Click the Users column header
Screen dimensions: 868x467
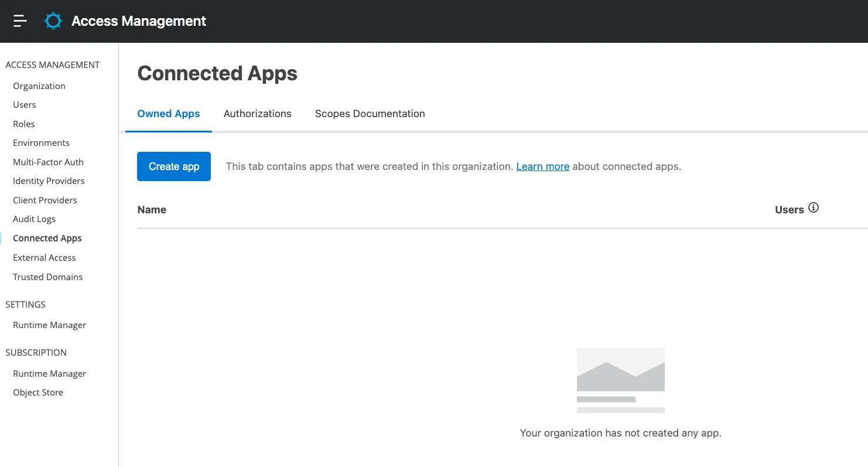click(789, 209)
